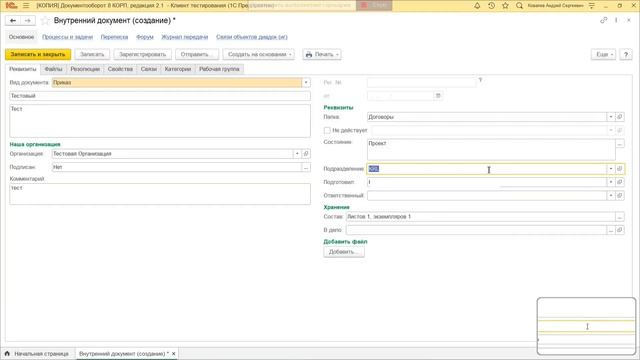The width and height of the screenshot is (640, 360).
Task: Click Записать и закрыть button
Action: point(38,54)
